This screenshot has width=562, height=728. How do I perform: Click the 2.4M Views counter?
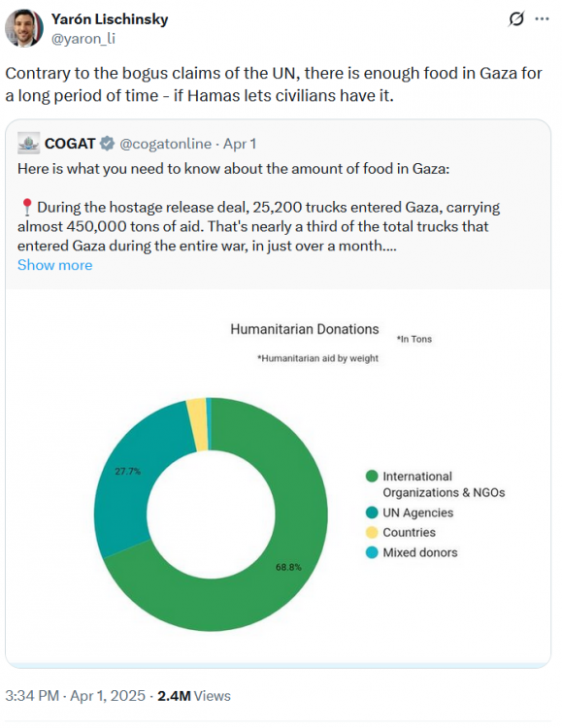pyautogui.click(x=194, y=696)
